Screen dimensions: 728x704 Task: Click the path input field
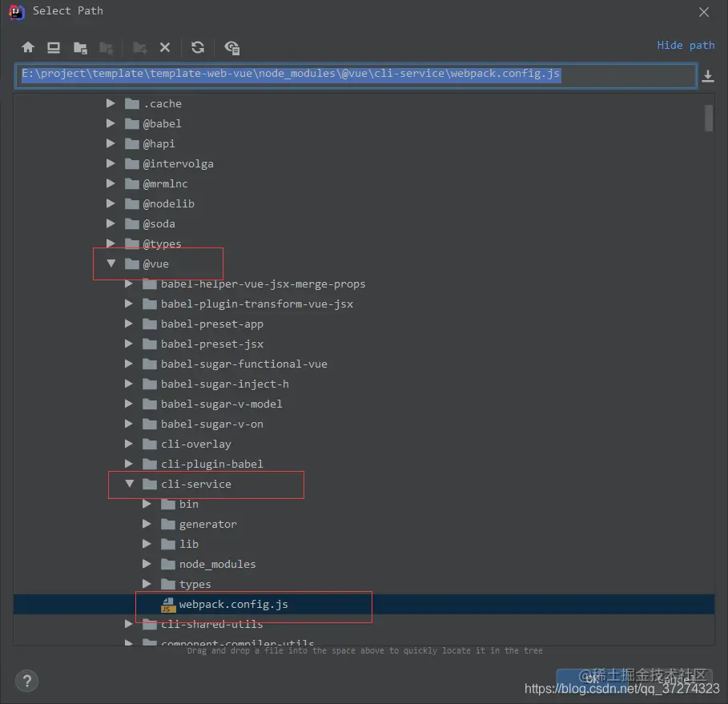356,75
